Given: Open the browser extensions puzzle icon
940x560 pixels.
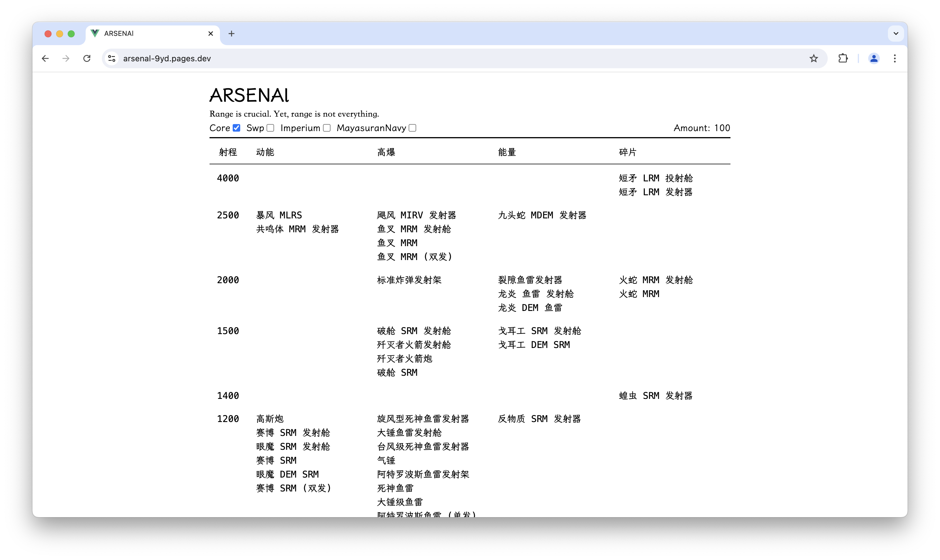Looking at the screenshot, I should click(x=842, y=58).
